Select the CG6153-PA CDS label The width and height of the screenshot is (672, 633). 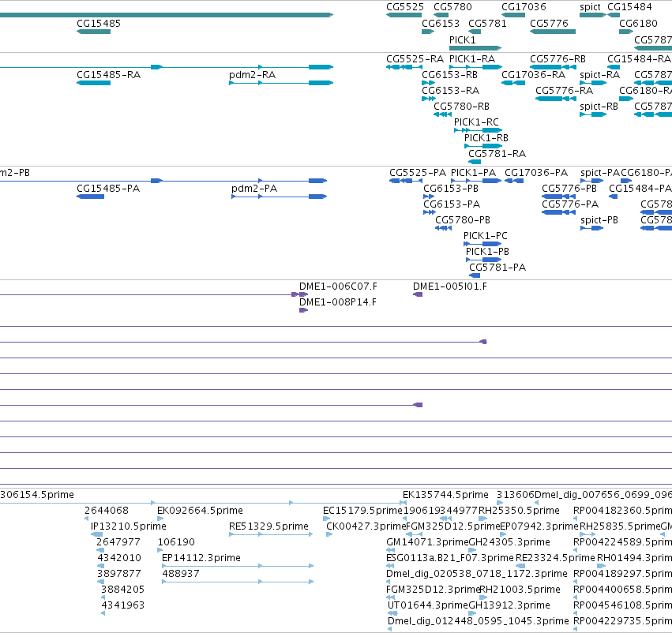point(452,204)
